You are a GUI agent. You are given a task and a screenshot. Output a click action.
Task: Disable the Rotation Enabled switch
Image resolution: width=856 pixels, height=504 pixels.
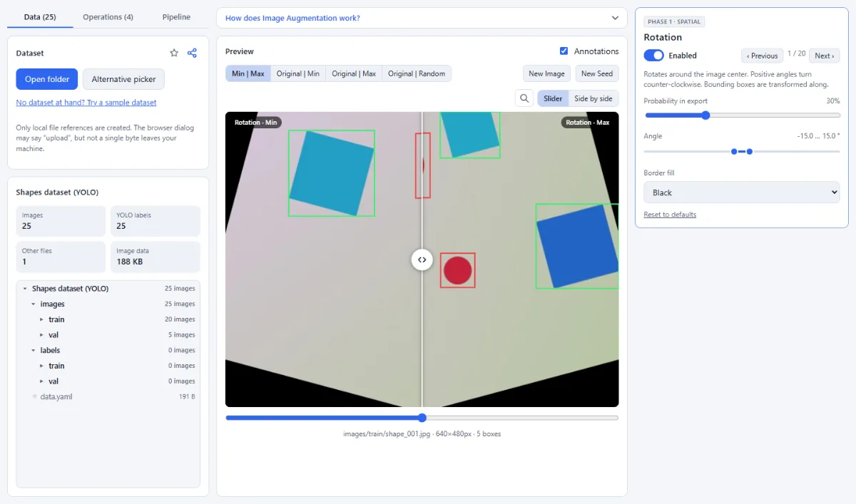point(654,56)
